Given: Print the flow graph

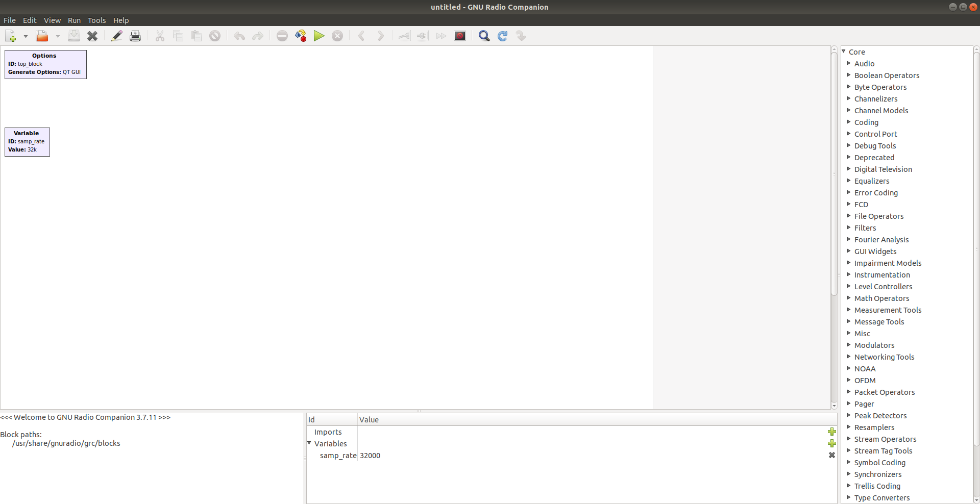Looking at the screenshot, I should click(x=135, y=36).
